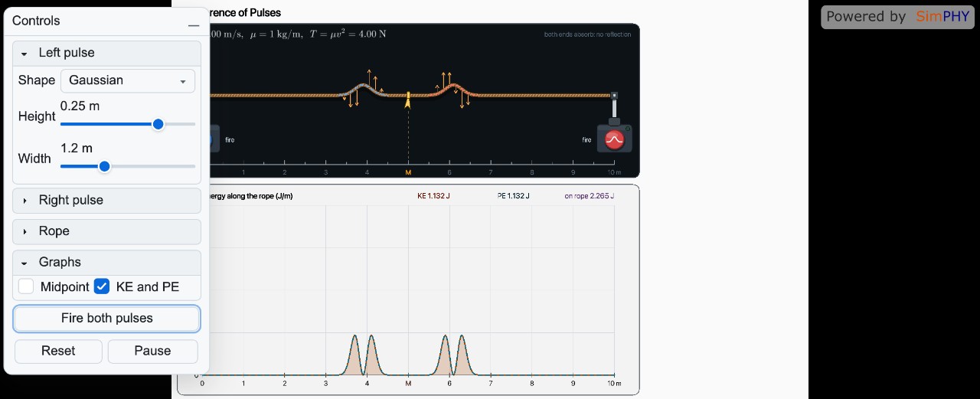
Task: Minimize the Controls panel
Action: point(194,25)
